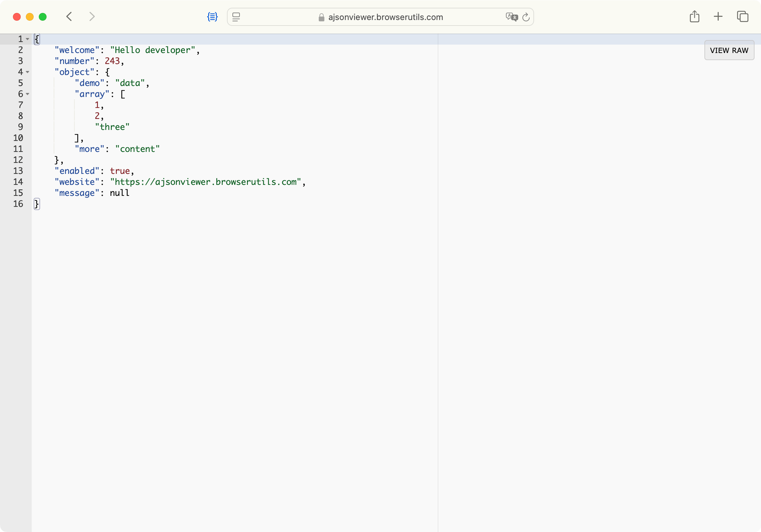Click the "welcome" key text
This screenshot has width=761, height=532.
point(77,50)
